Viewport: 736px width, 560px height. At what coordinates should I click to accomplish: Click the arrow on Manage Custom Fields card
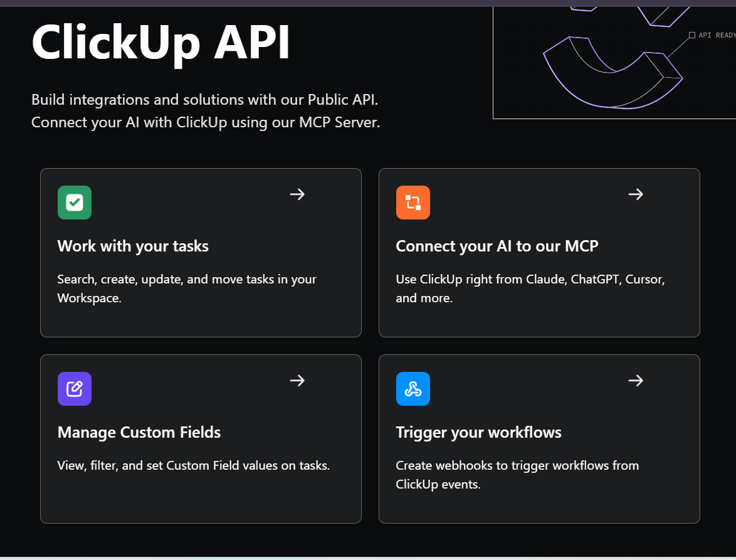(297, 381)
